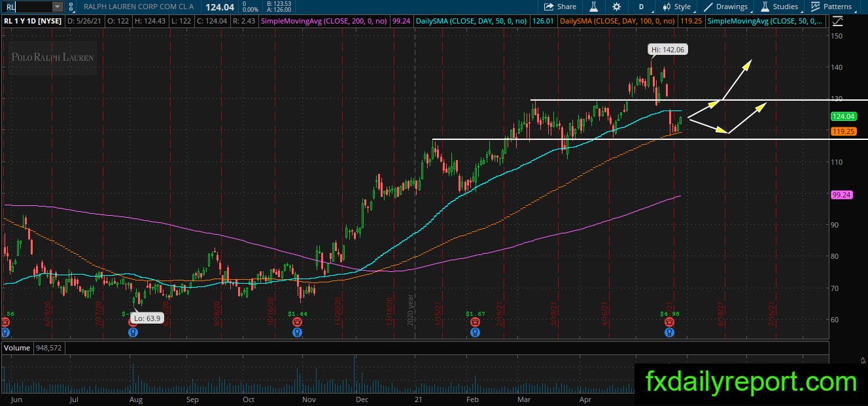This screenshot has width=868, height=406.
Task: Click the RALPH LAUREN CORP COM CL A name
Action: click(139, 7)
